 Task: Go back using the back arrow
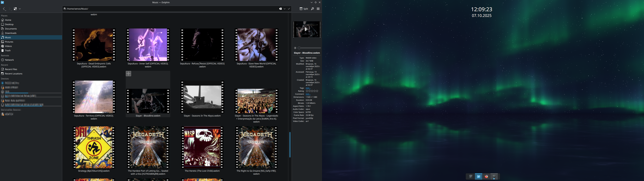coord(4,9)
